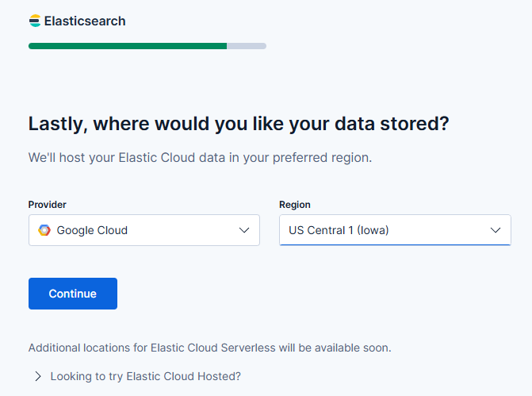
Task: Click the chevron arrow in the Region box
Action: [496, 230]
